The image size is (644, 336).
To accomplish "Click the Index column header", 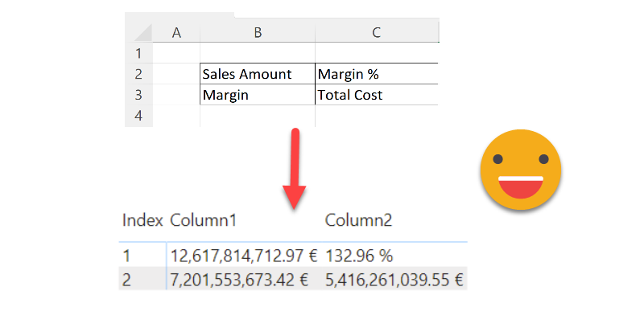I will coord(142,219).
